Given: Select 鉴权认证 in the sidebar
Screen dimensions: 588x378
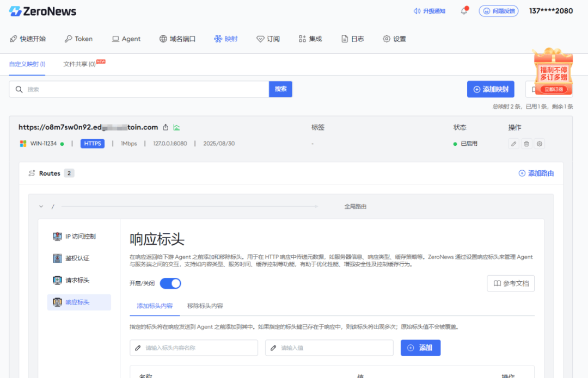Looking at the screenshot, I should 79,258.
